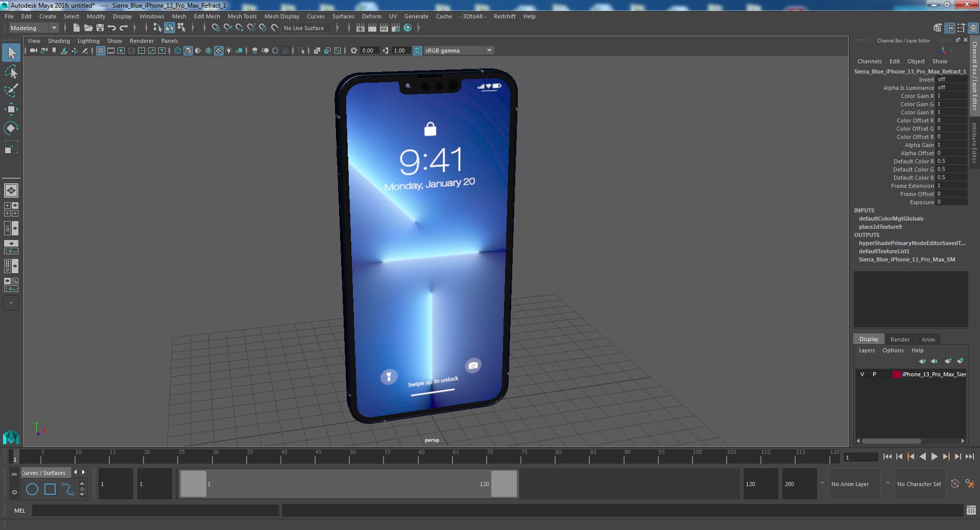Click the exposure value field

pyautogui.click(x=951, y=202)
